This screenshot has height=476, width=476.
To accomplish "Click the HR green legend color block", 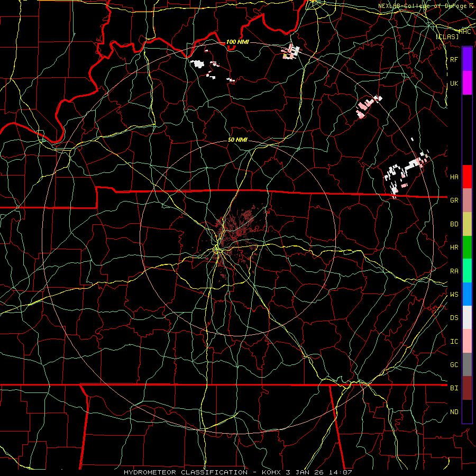I will [x=467, y=248].
